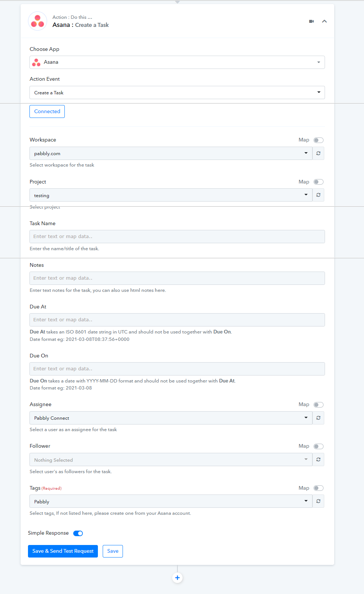
Task: Click into the Task Name input field
Action: (x=177, y=237)
